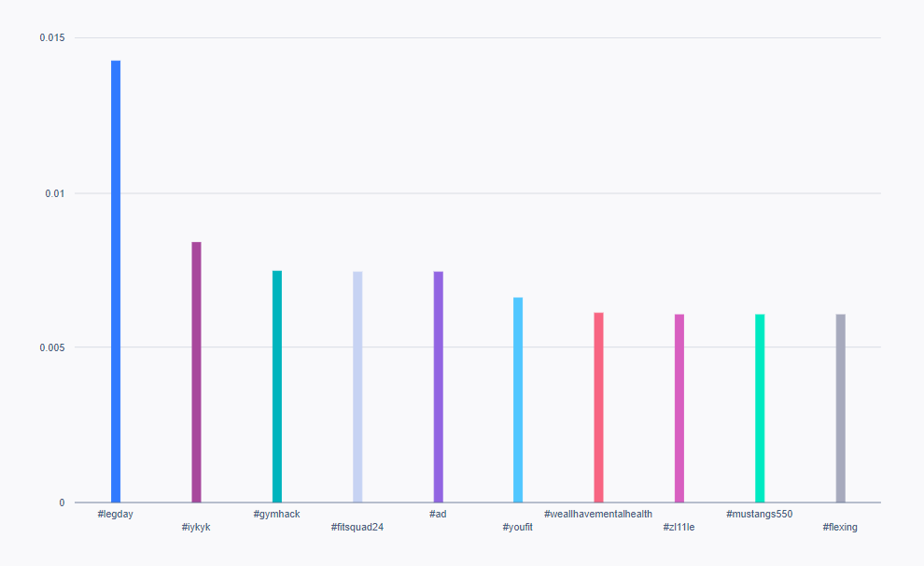The height and width of the screenshot is (566, 924).
Task: Select the #mustangs550 label text
Action: [x=760, y=514]
